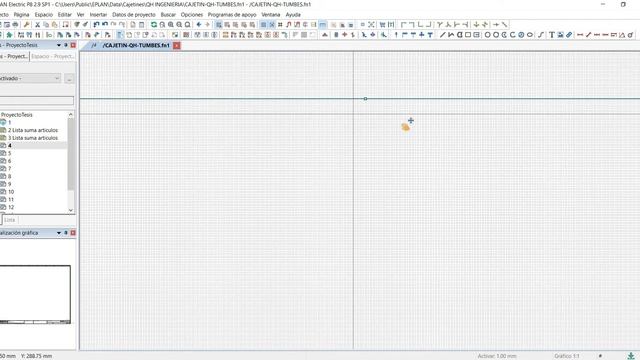The image size is (640, 360).
Task: Select the Polyline drawing tool
Action: tap(451, 35)
